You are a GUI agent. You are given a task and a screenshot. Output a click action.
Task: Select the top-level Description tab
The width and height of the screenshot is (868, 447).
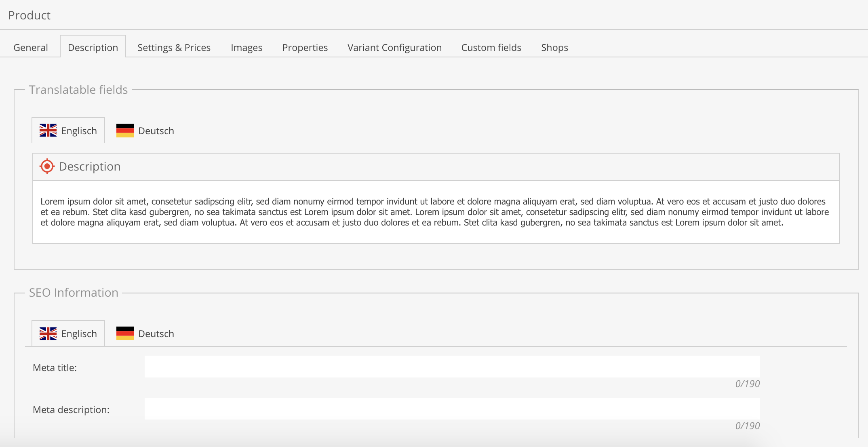pyautogui.click(x=93, y=48)
